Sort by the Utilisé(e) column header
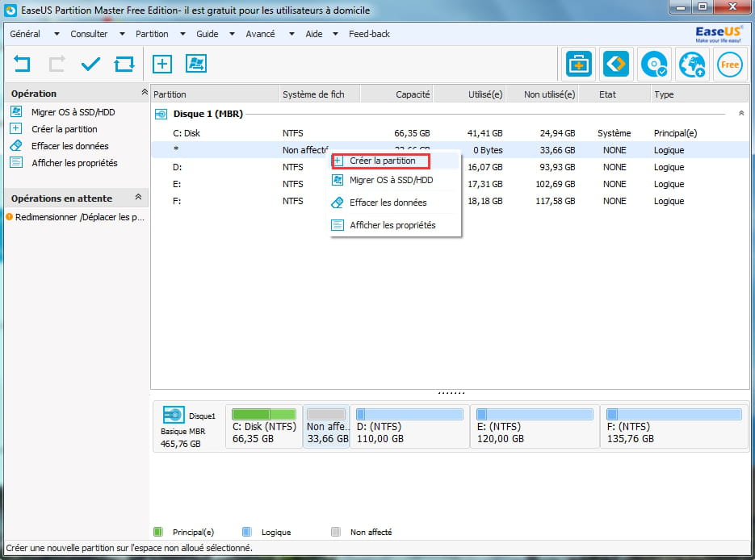 coord(470,94)
